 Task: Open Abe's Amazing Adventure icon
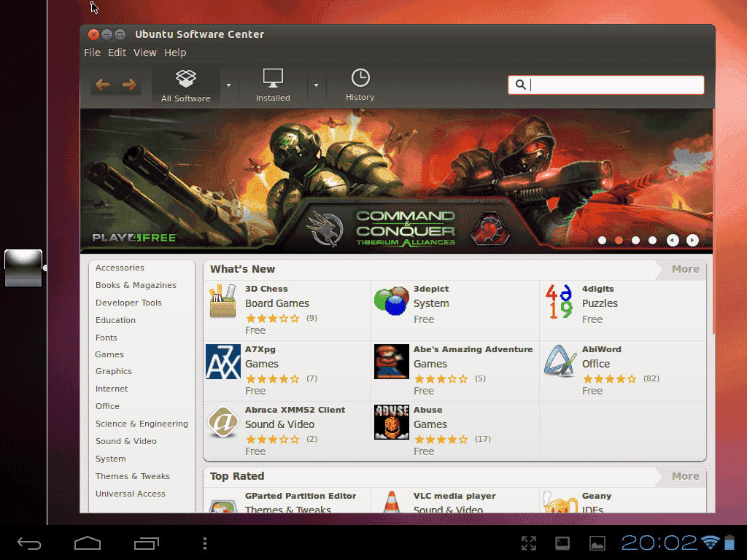(392, 362)
